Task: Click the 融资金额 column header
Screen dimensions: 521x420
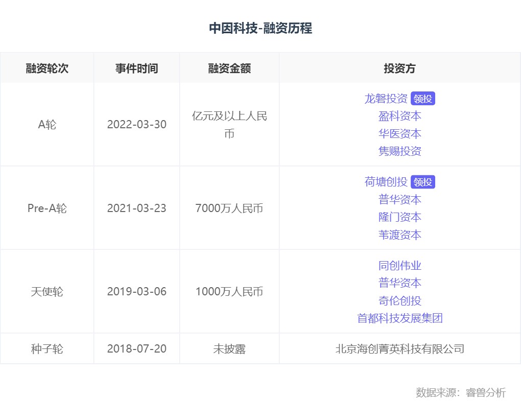Action: [229, 68]
